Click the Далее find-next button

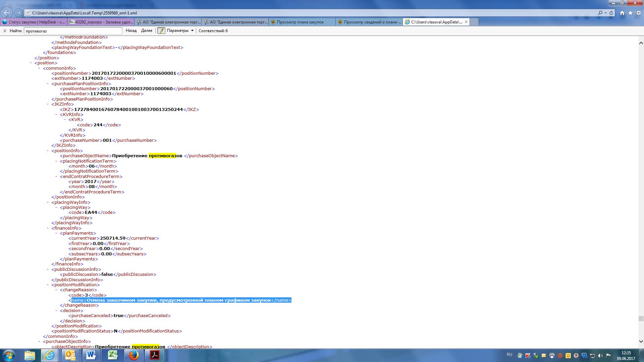coord(147,31)
